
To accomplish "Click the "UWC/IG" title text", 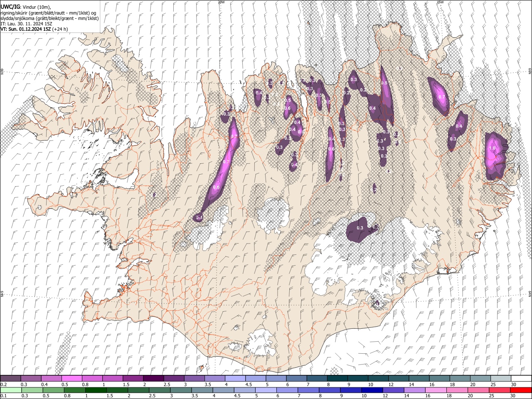I will (x=10, y=6).
